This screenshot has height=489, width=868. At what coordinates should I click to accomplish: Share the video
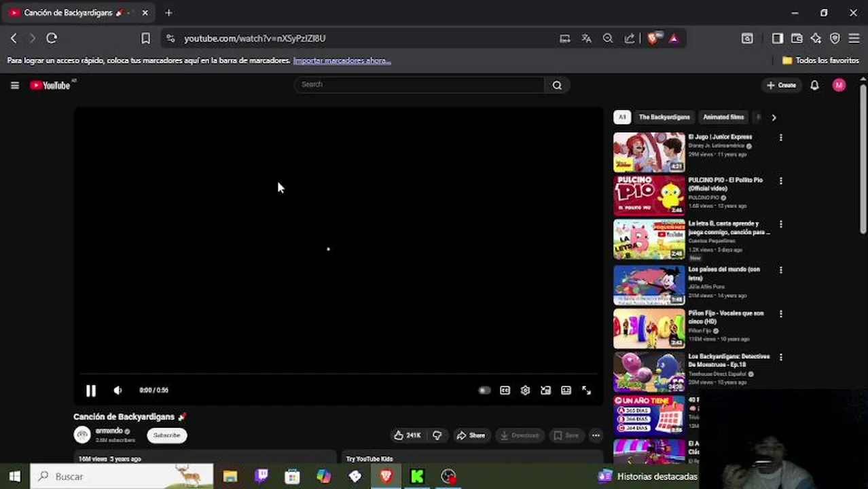click(471, 435)
